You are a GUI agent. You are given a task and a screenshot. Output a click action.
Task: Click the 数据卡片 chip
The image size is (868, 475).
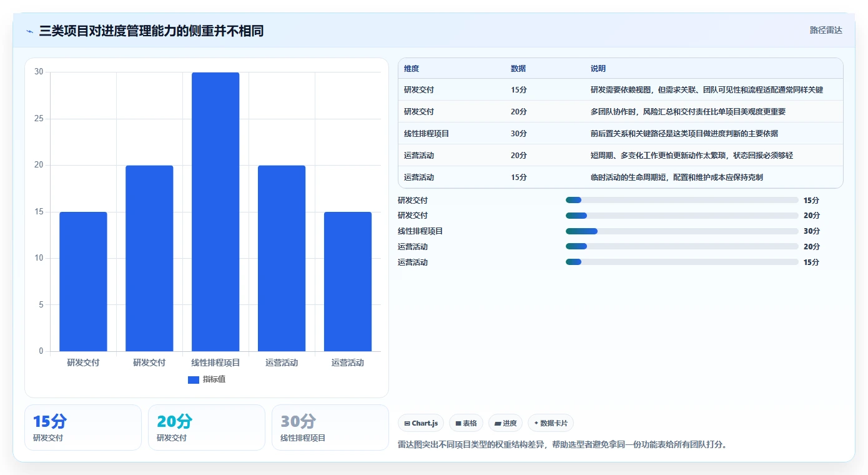[551, 423]
